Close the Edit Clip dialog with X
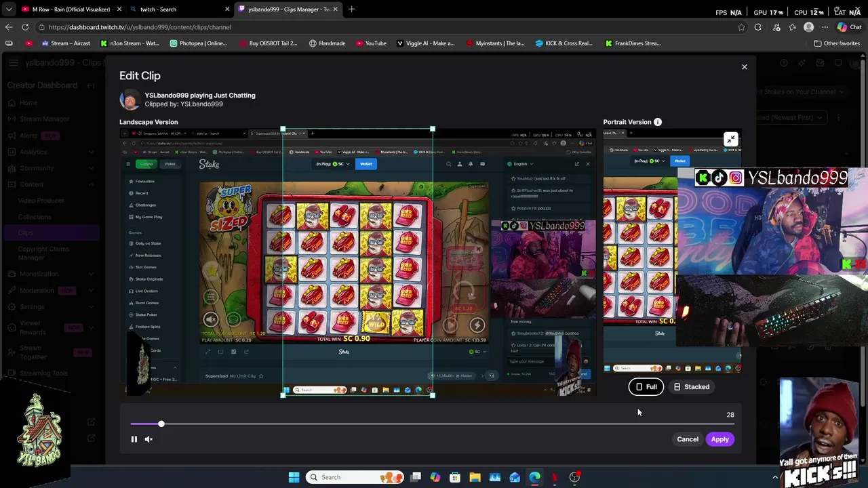The width and height of the screenshot is (868, 488). click(x=744, y=67)
